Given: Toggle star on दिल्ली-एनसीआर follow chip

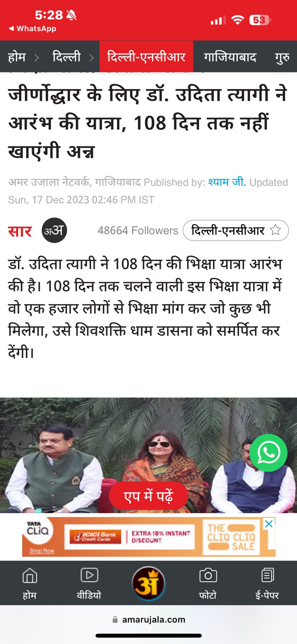Looking at the screenshot, I should [275, 230].
